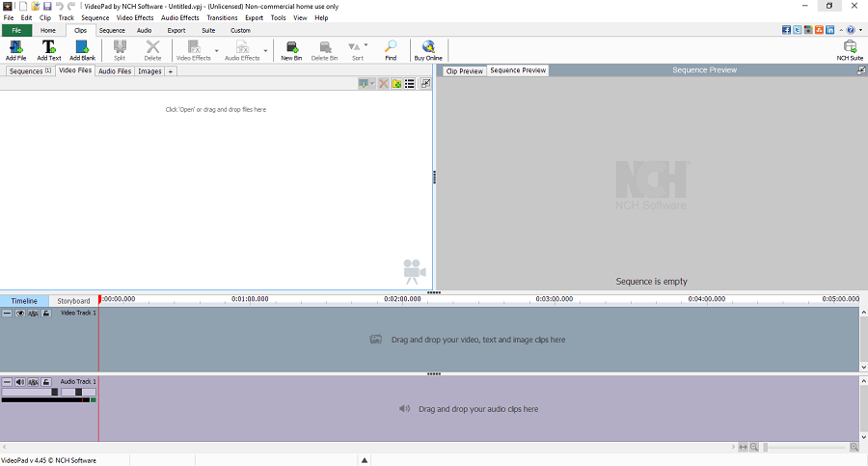Adjust the Audio Track 1 pan slider
This screenshot has width=868, height=466.
click(x=78, y=392)
